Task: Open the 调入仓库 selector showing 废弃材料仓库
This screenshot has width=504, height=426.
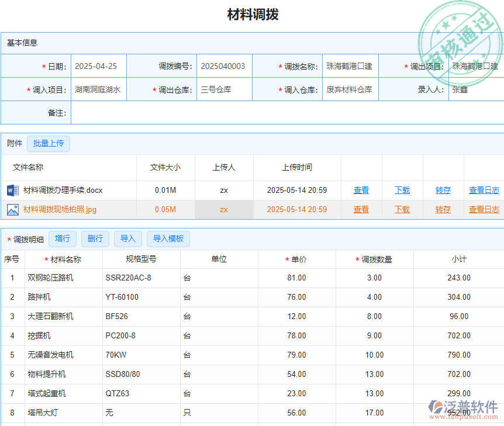Action: tap(350, 89)
